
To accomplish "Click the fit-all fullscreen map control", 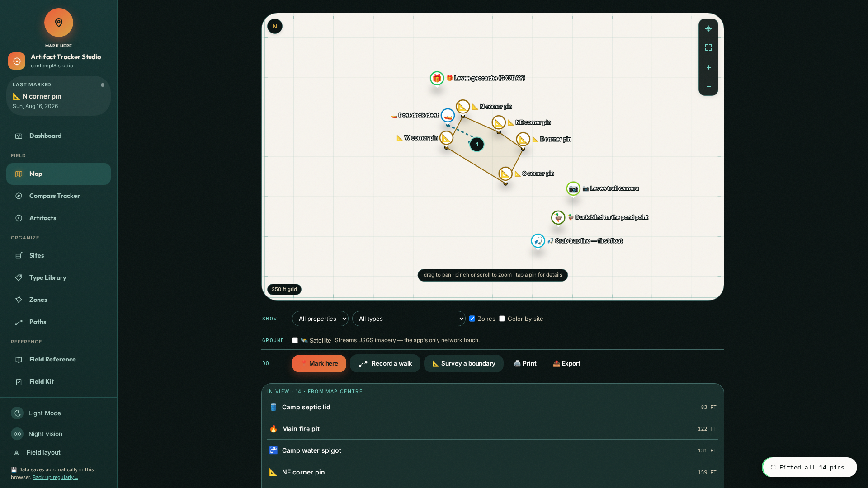I will pos(708,47).
